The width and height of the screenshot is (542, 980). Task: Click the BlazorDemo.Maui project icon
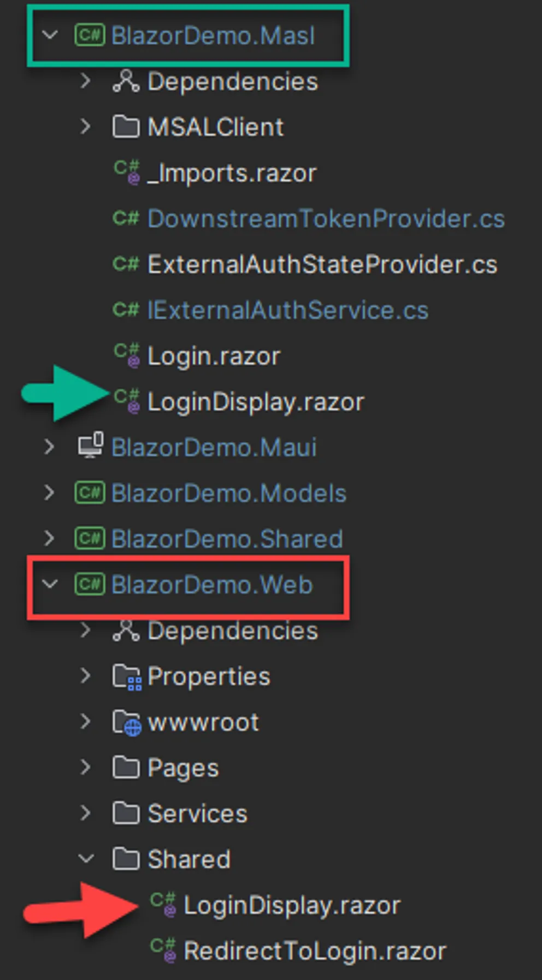pyautogui.click(x=90, y=446)
